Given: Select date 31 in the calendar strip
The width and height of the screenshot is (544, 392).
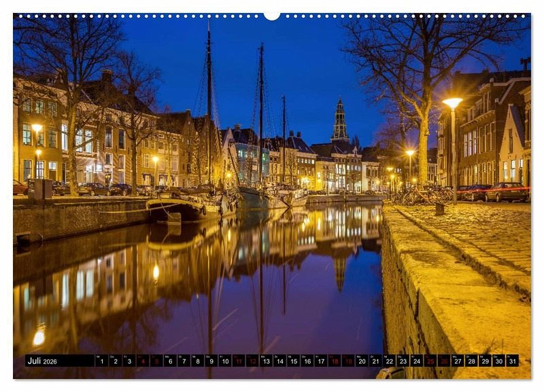Looking at the screenshot, I should point(513,361).
